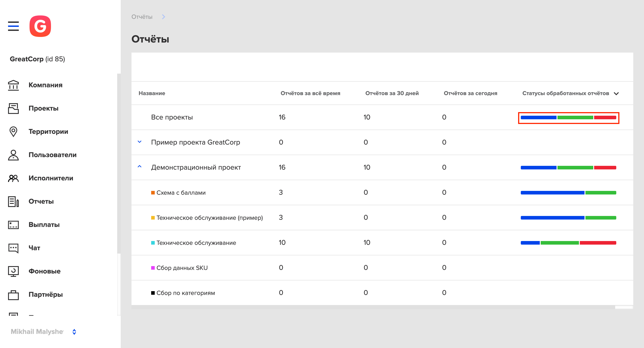644x348 pixels.
Task: Click the Выплаты payments icon
Action: pyautogui.click(x=13, y=225)
